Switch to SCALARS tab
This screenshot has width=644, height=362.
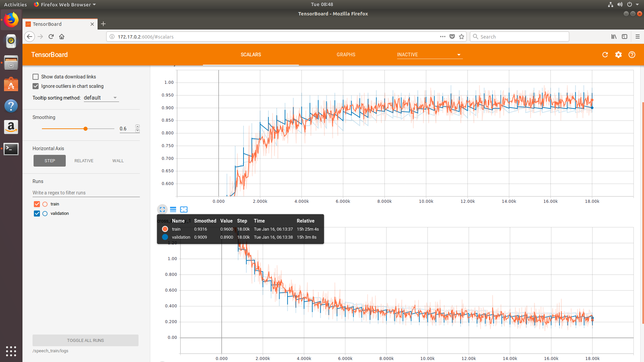point(251,55)
